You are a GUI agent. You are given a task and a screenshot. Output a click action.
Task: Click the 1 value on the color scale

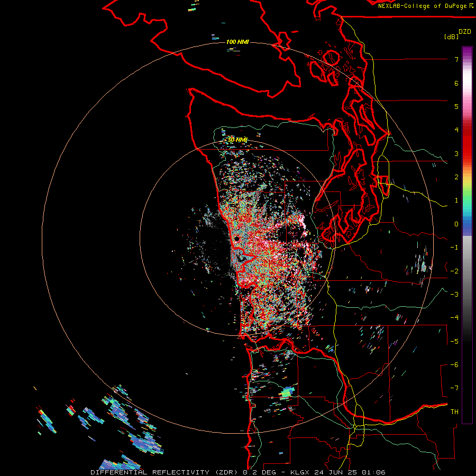(x=456, y=200)
